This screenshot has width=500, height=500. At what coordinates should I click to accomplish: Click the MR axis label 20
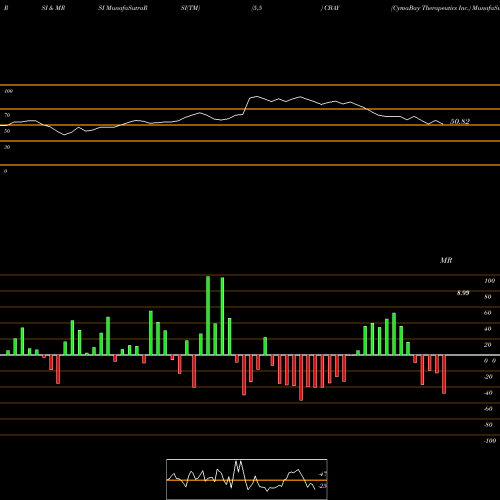[x=488, y=345]
